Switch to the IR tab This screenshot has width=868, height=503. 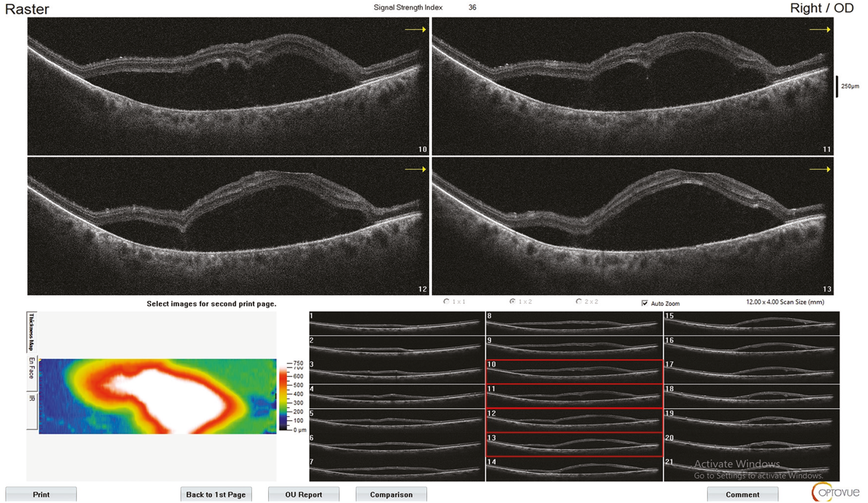point(32,410)
